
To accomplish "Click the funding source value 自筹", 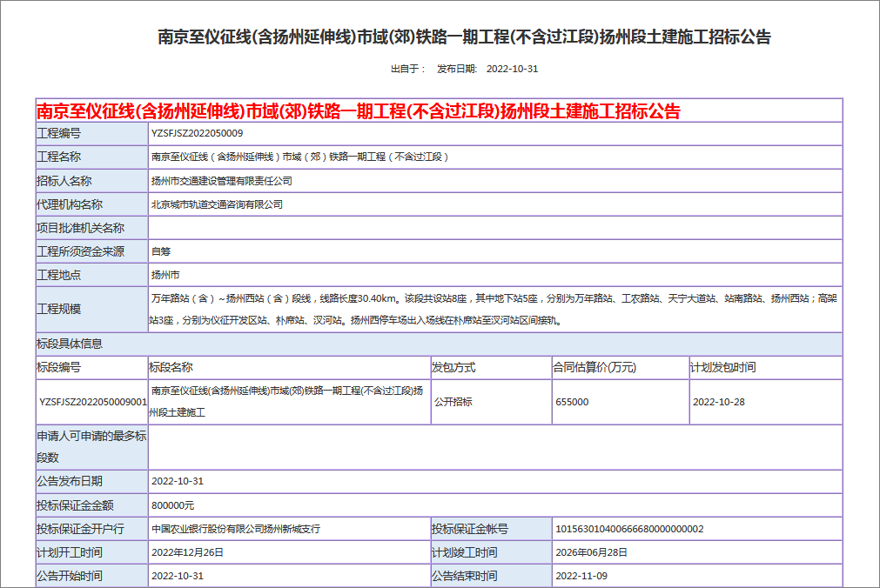I will (x=161, y=251).
